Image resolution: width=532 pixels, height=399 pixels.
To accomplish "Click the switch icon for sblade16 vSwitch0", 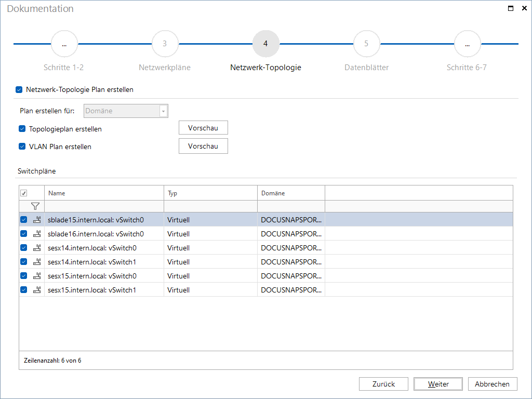I will [37, 234].
